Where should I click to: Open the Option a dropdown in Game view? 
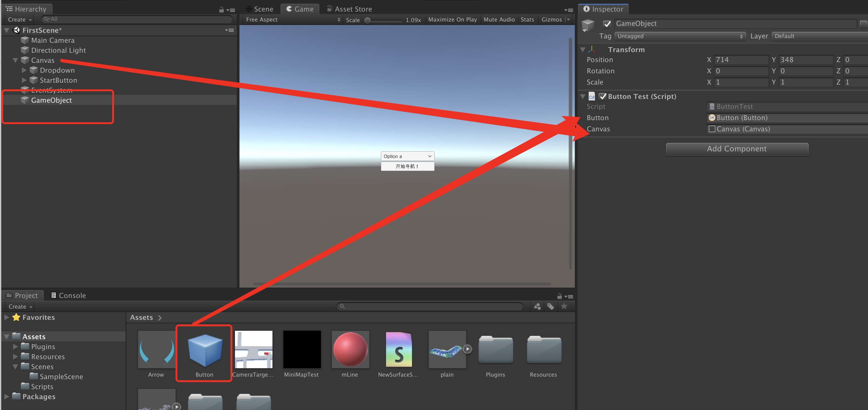407,156
